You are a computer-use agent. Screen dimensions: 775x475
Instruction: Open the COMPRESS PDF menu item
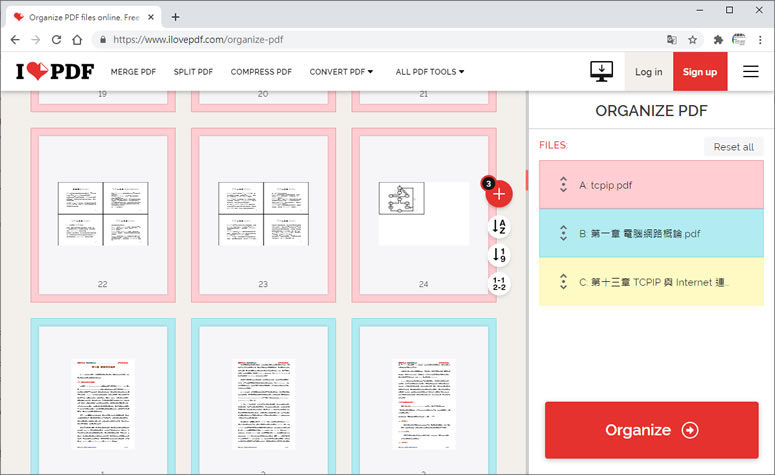[261, 72]
